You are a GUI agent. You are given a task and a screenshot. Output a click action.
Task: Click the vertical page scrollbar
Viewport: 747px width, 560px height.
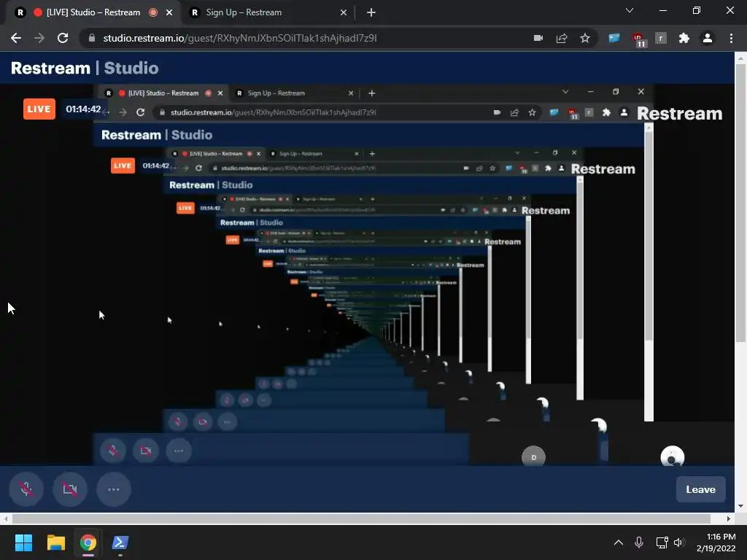pyautogui.click(x=740, y=203)
